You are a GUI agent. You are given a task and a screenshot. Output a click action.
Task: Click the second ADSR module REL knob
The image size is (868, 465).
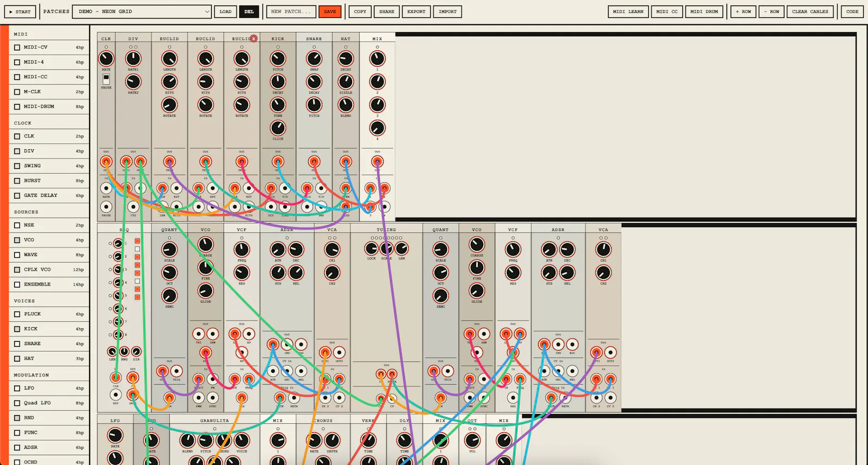coord(567,272)
